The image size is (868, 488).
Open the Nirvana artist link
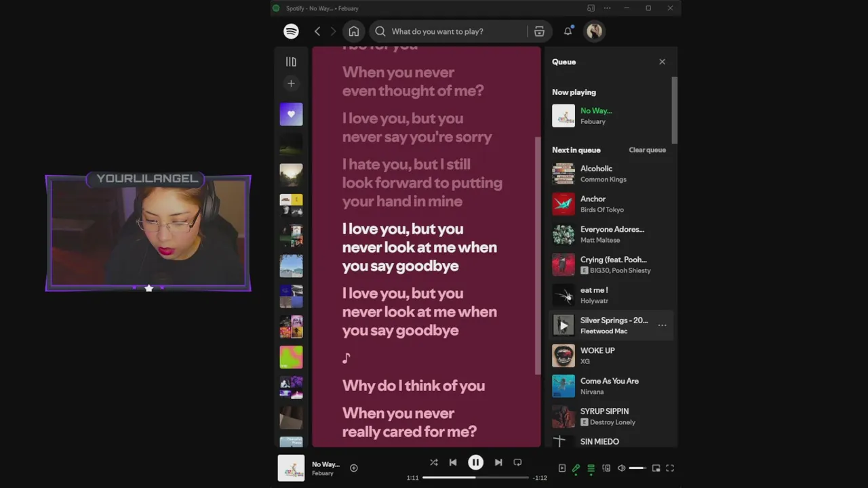[592, 392]
